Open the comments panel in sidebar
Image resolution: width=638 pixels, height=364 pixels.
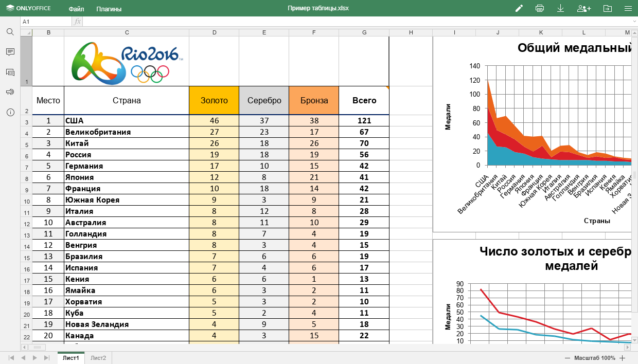click(x=10, y=52)
